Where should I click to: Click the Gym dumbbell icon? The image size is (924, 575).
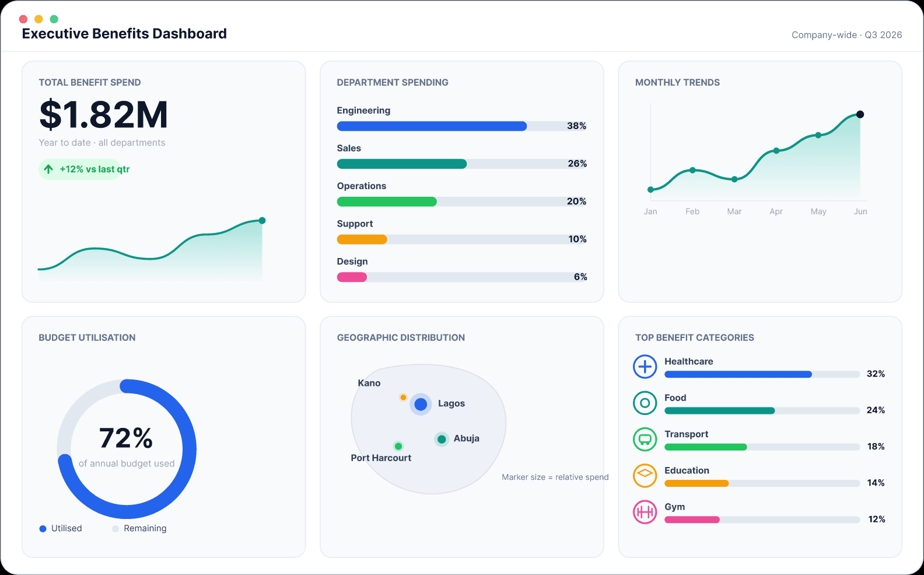645,512
